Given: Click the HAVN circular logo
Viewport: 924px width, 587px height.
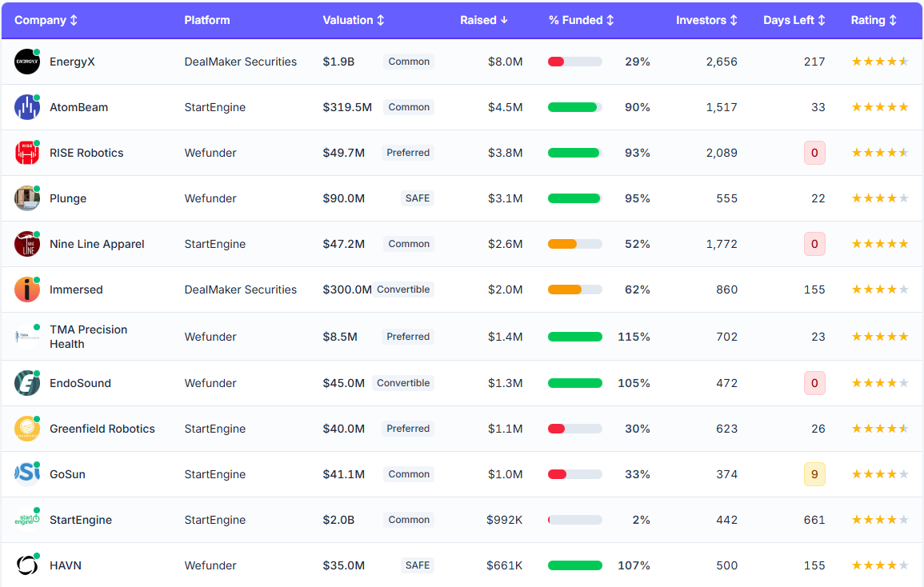Looking at the screenshot, I should (x=26, y=565).
